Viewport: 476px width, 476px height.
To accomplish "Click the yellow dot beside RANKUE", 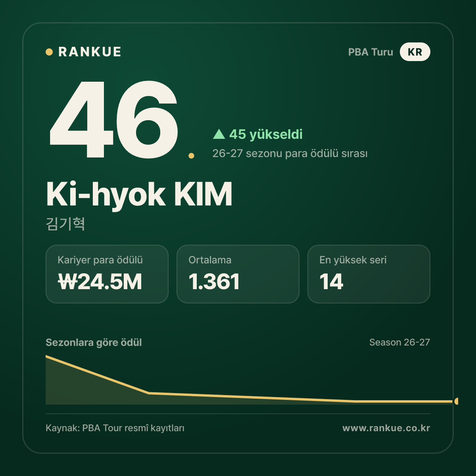I will (49, 52).
